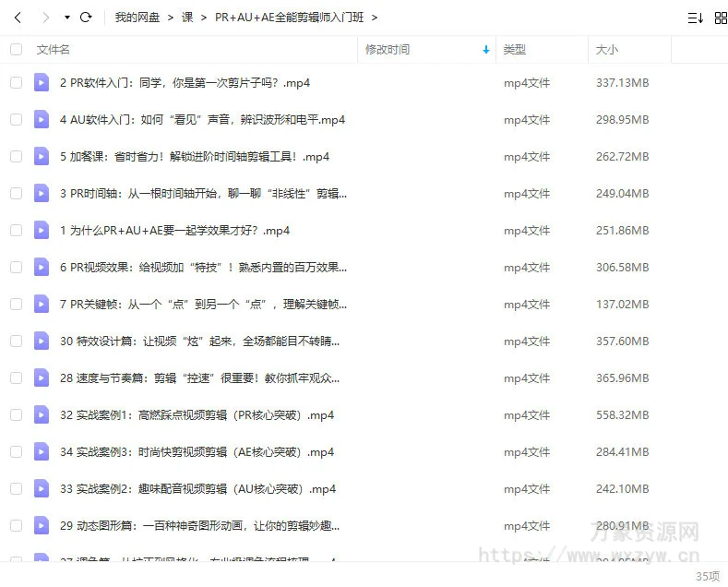The height and width of the screenshot is (587, 728).
Task: Click video icon of 1 为什么PR+AU+AE
Action: pos(42,231)
